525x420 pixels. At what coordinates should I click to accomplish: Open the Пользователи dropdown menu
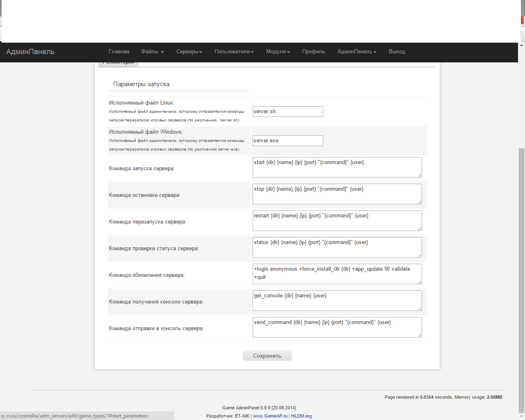point(234,52)
